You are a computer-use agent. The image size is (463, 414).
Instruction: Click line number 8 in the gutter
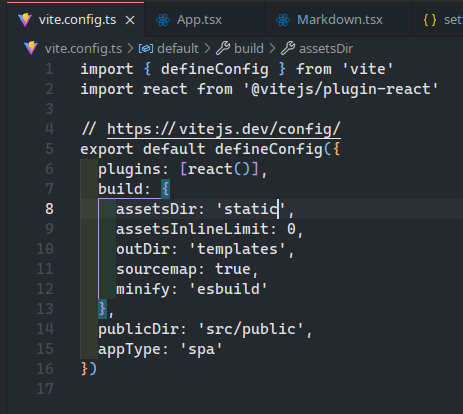[49, 209]
